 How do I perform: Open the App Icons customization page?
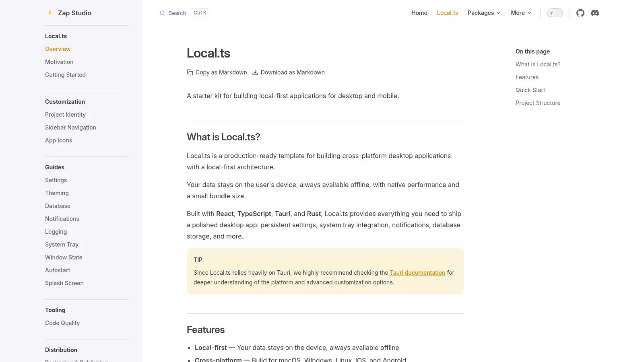tap(58, 140)
